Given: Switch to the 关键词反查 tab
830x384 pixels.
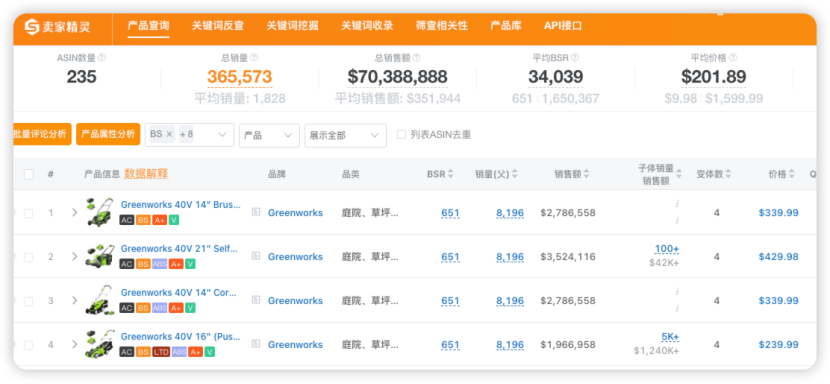Looking at the screenshot, I should coord(218,25).
